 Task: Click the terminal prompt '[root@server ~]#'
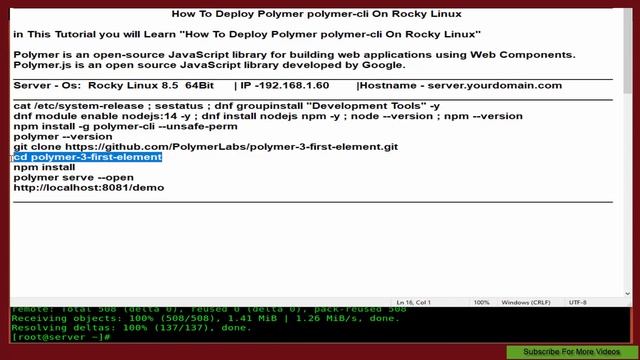coord(61,337)
